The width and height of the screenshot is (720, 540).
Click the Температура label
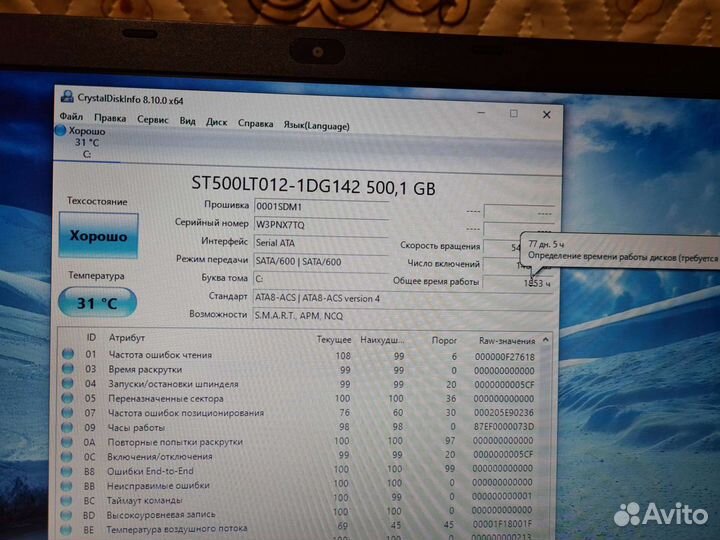point(96,275)
